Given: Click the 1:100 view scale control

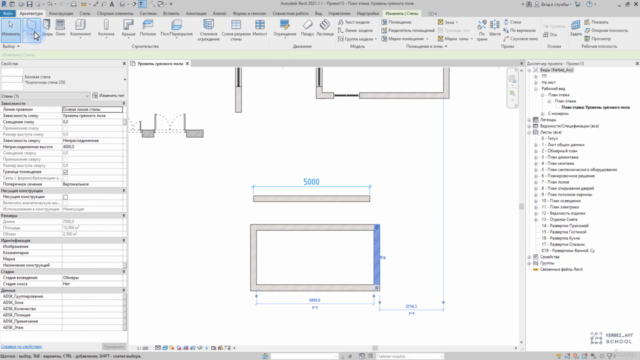Looking at the screenshot, I should (142, 348).
